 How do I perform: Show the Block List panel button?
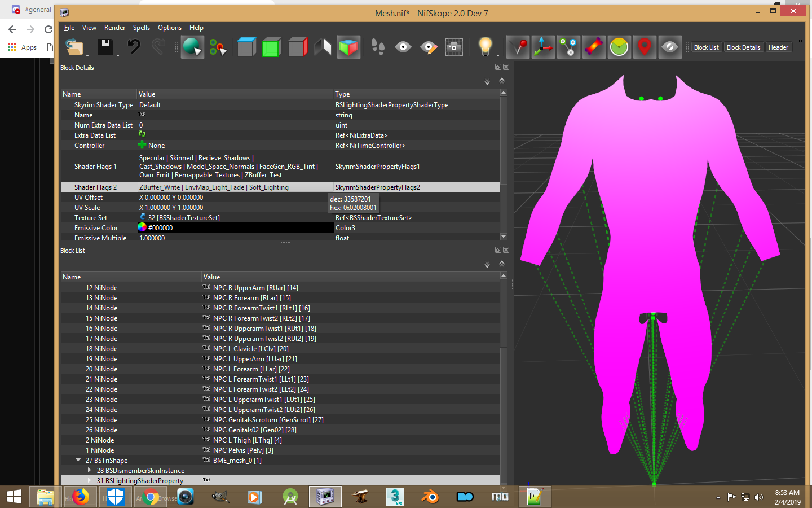pos(707,47)
